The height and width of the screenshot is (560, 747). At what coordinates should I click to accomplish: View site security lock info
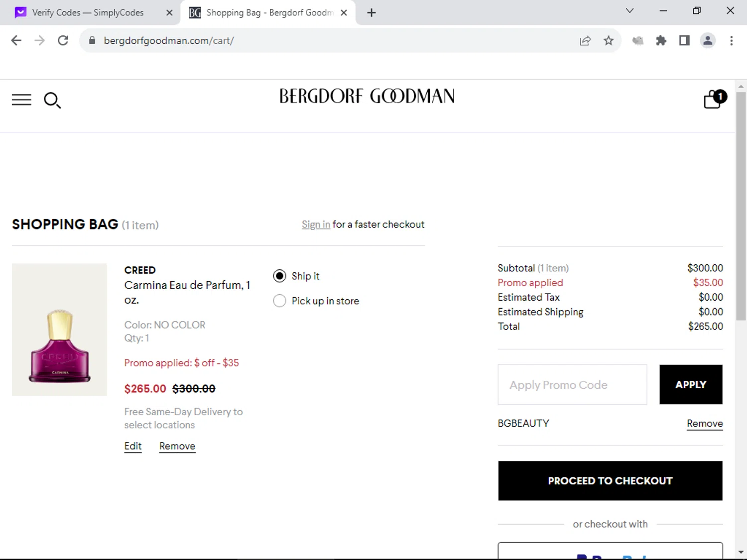coord(92,40)
